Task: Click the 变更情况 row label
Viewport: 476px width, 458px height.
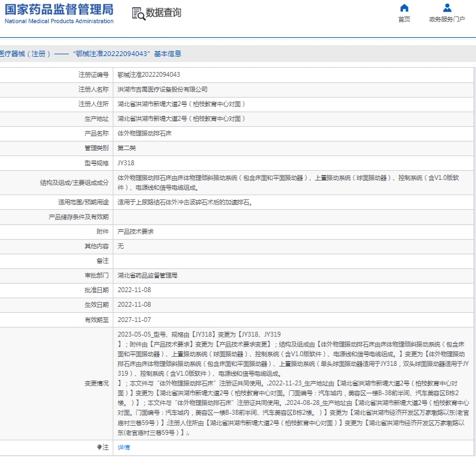Action: coord(96,383)
